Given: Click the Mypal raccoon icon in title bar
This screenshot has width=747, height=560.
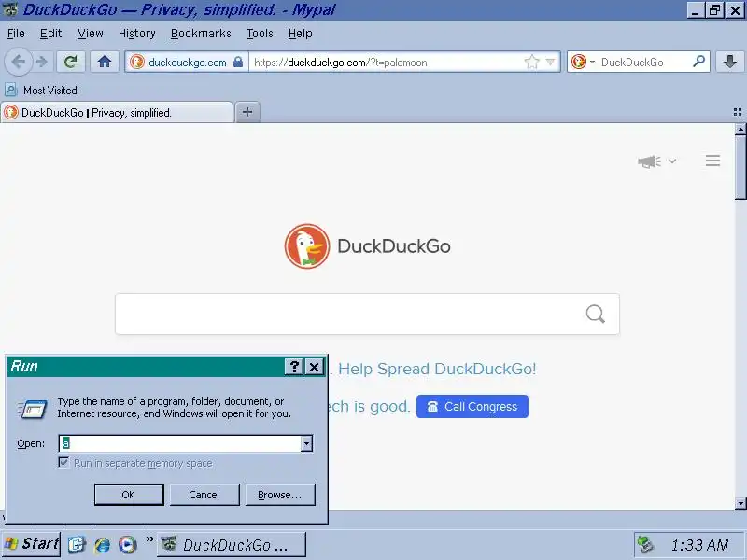Looking at the screenshot, I should point(10,8).
